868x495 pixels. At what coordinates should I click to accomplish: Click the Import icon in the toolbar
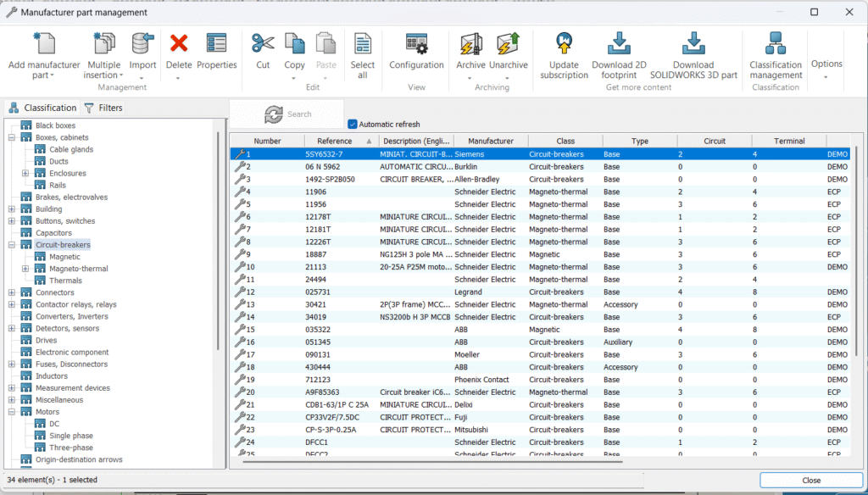tap(142, 45)
